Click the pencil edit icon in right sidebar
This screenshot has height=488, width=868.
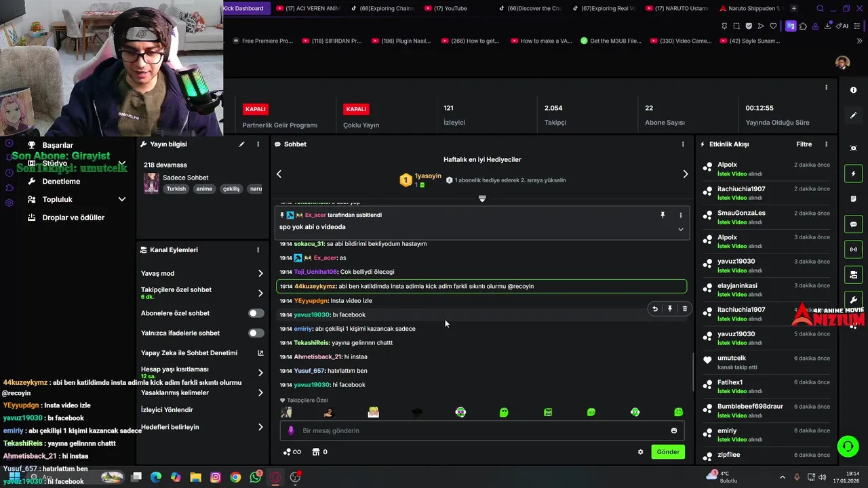[853, 115]
